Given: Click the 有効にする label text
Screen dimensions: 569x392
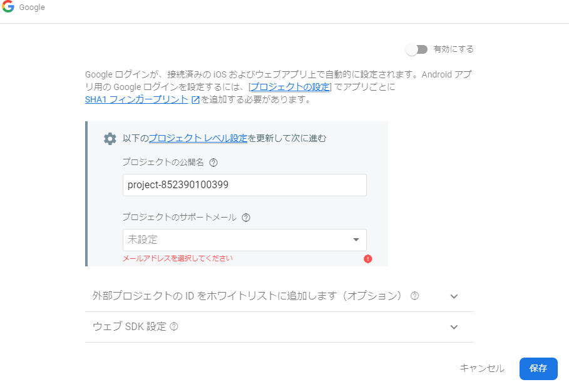Looking at the screenshot, I should point(454,49).
